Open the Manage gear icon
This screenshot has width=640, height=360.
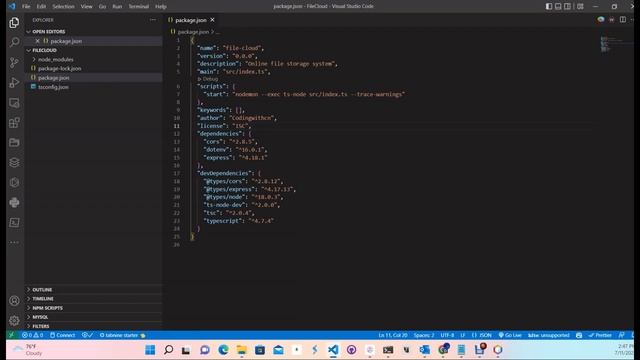pyautogui.click(x=14, y=320)
